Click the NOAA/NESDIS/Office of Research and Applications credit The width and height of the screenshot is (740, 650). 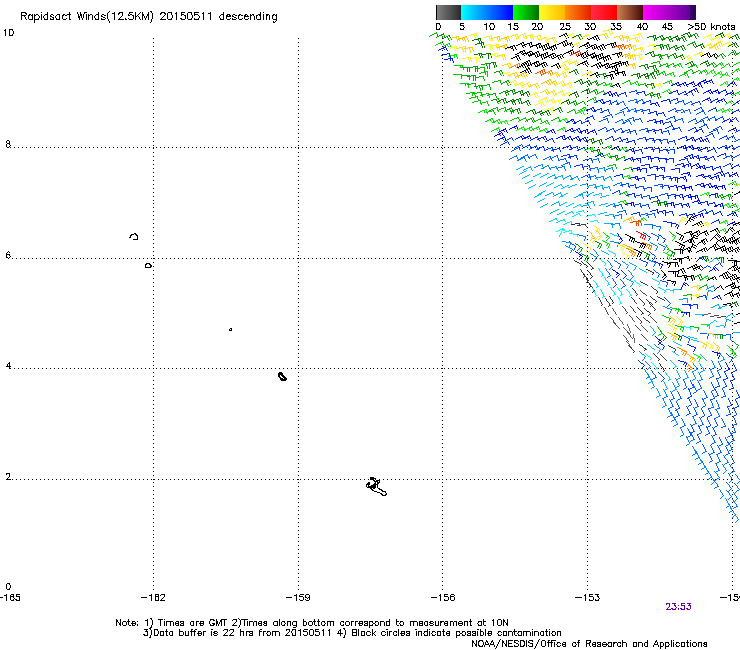click(589, 644)
